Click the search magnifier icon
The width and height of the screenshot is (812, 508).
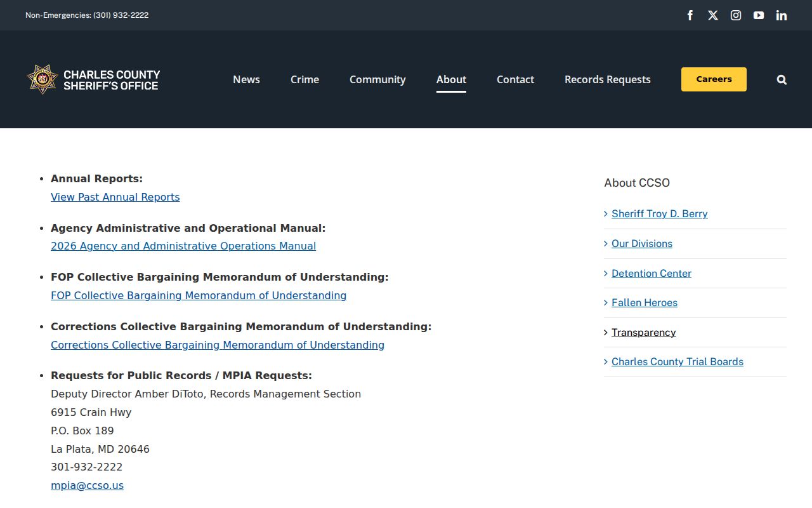point(782,79)
